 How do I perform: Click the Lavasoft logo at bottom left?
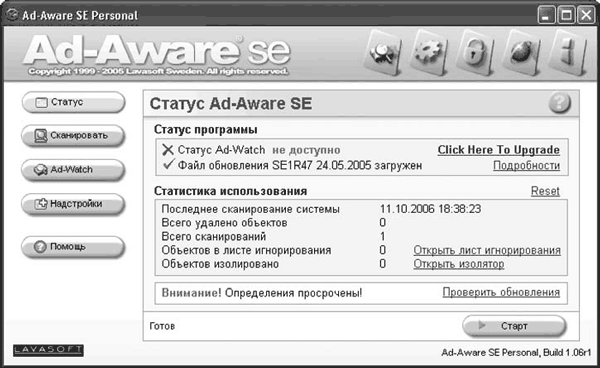coord(48,350)
